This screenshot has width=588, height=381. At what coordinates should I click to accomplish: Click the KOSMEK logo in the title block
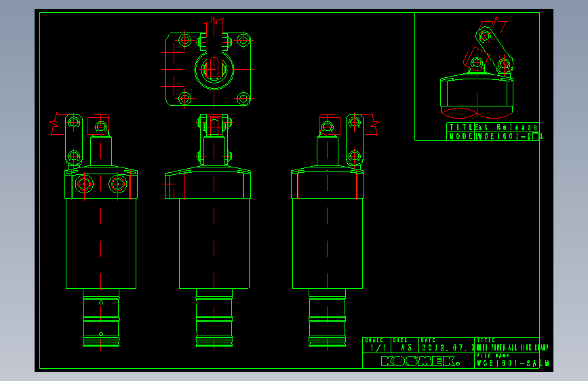tap(420, 361)
